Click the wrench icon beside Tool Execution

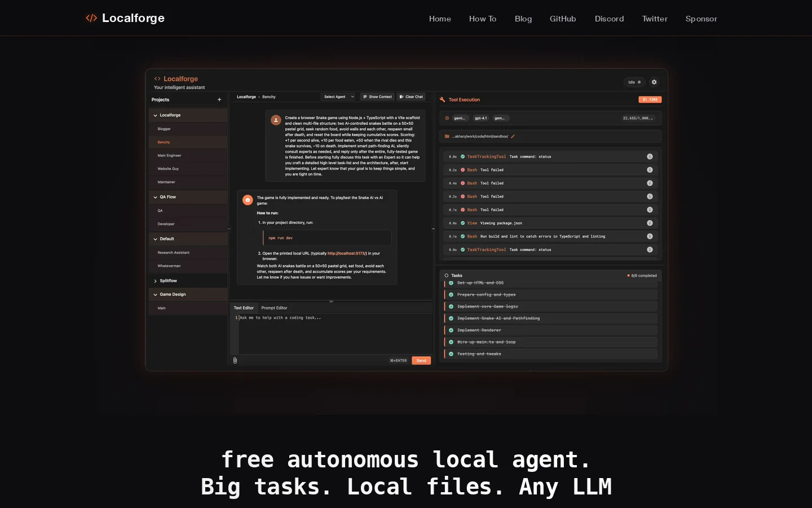pos(443,99)
